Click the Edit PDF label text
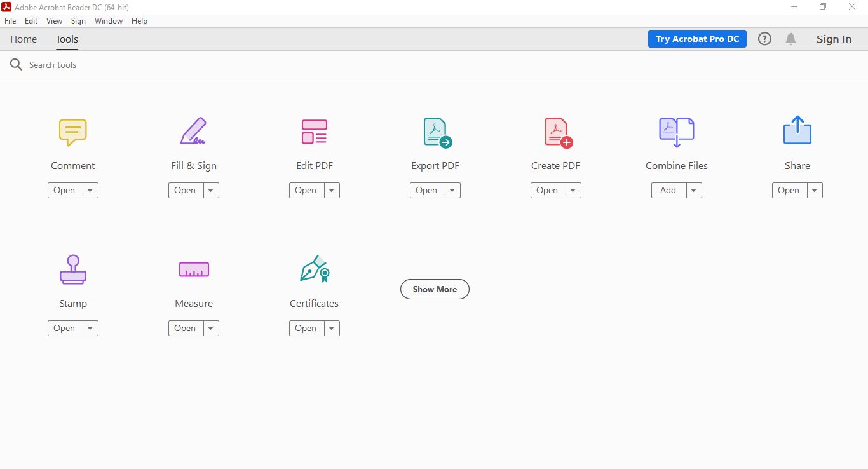The height and width of the screenshot is (469, 868). [315, 166]
